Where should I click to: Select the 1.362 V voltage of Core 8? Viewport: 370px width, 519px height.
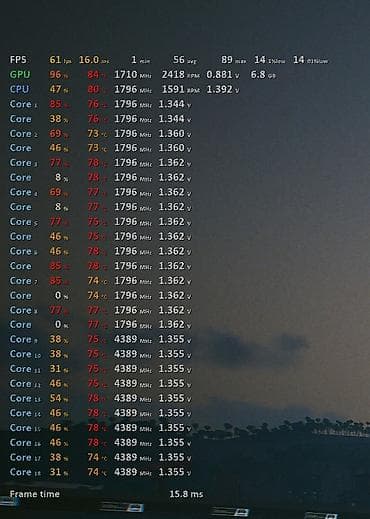pyautogui.click(x=175, y=310)
